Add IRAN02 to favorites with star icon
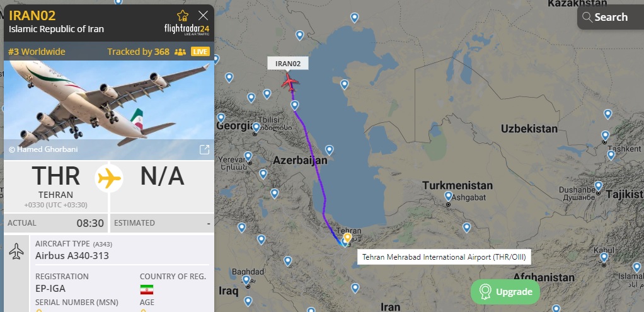Screen dimensions: 644x312 (x=182, y=16)
